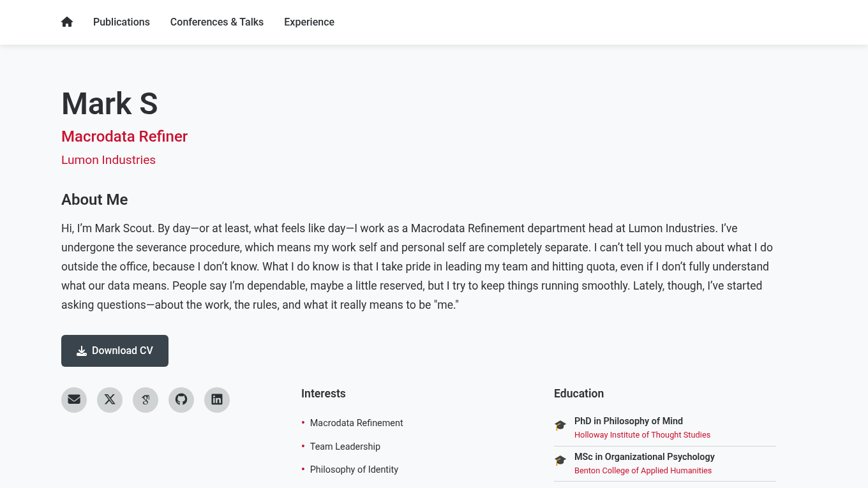The width and height of the screenshot is (868, 488).
Task: Click the home icon in the navigation bar
Action: pos(67,22)
